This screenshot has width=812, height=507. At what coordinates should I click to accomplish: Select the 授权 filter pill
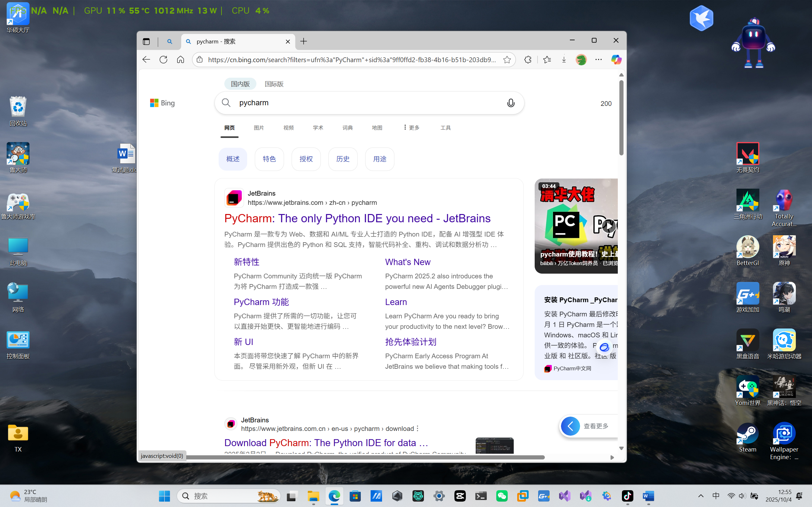tap(306, 159)
